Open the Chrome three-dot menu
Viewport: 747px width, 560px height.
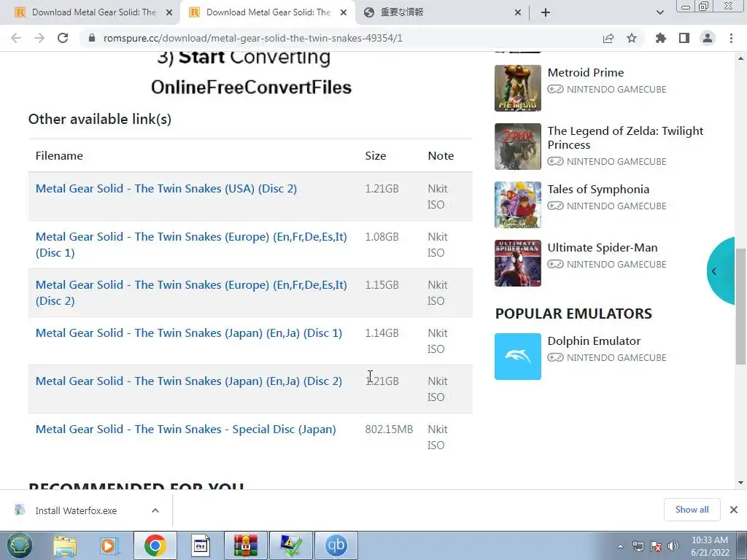point(731,38)
